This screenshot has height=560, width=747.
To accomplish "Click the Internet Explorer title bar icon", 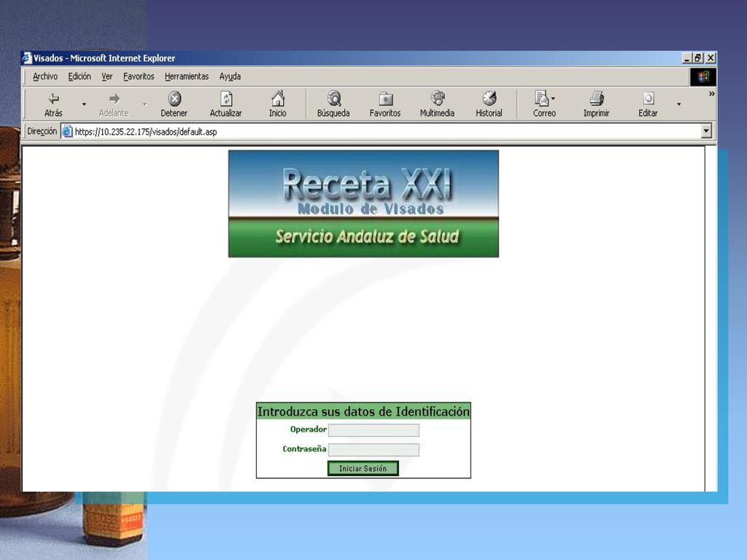I will [x=27, y=58].
